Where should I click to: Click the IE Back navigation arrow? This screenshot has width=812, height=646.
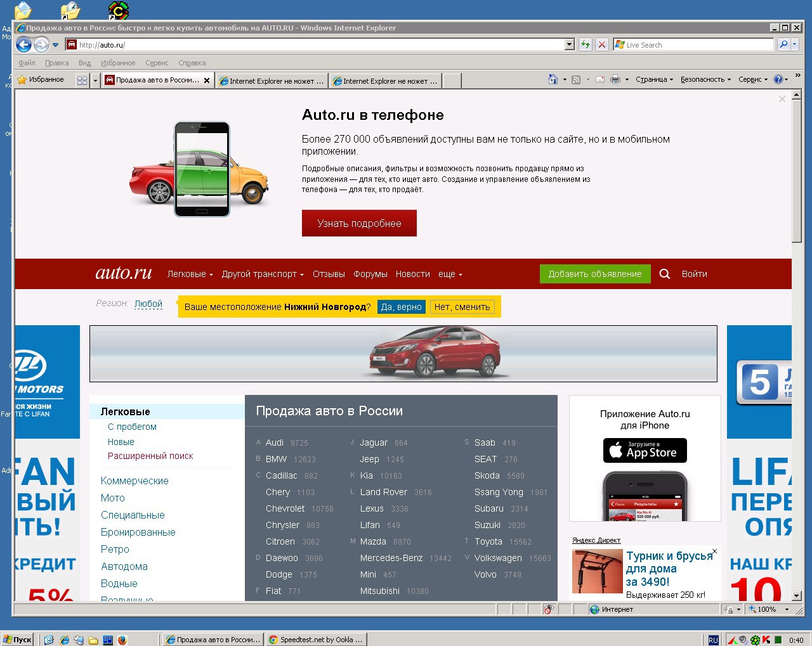(23, 44)
